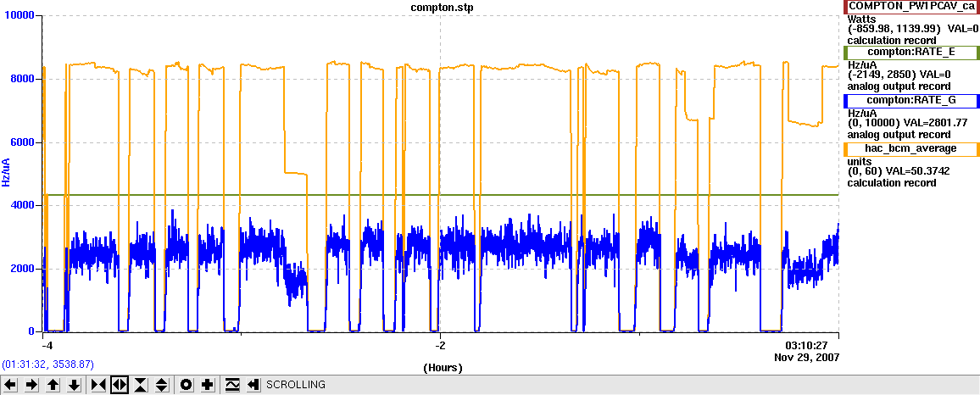Click the scroll-back arrow icon
The width and height of the screenshot is (980, 395).
(253, 384)
